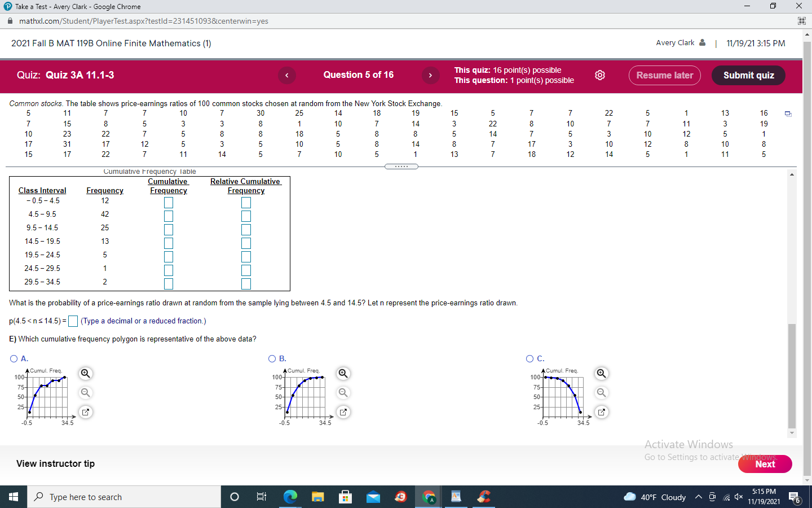
Task: Click the Resume later button
Action: click(665, 75)
